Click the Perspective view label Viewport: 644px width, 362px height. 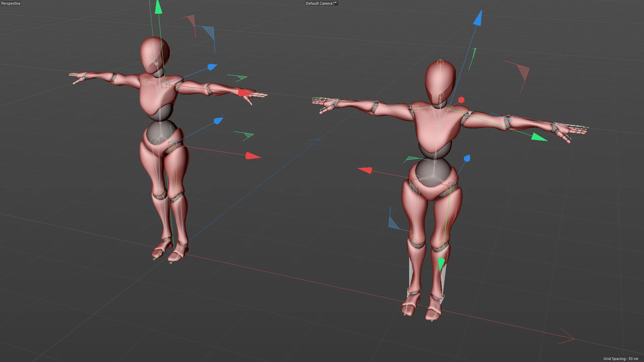coord(11,3)
